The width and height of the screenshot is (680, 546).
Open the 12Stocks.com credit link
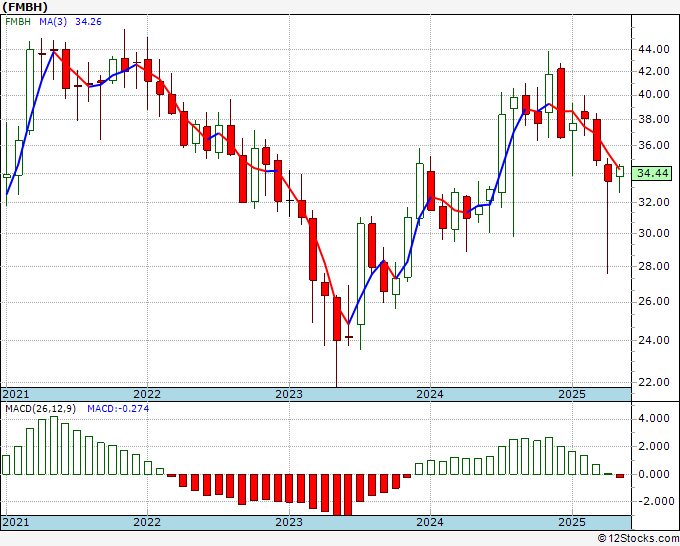[638, 539]
